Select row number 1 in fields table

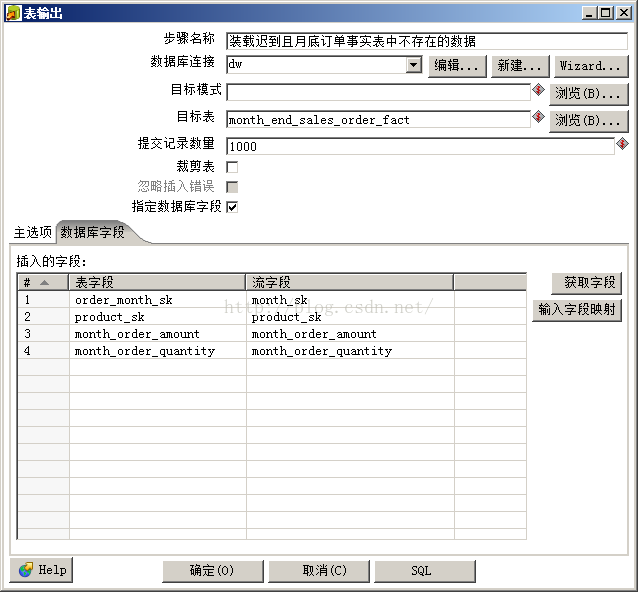coord(43,300)
